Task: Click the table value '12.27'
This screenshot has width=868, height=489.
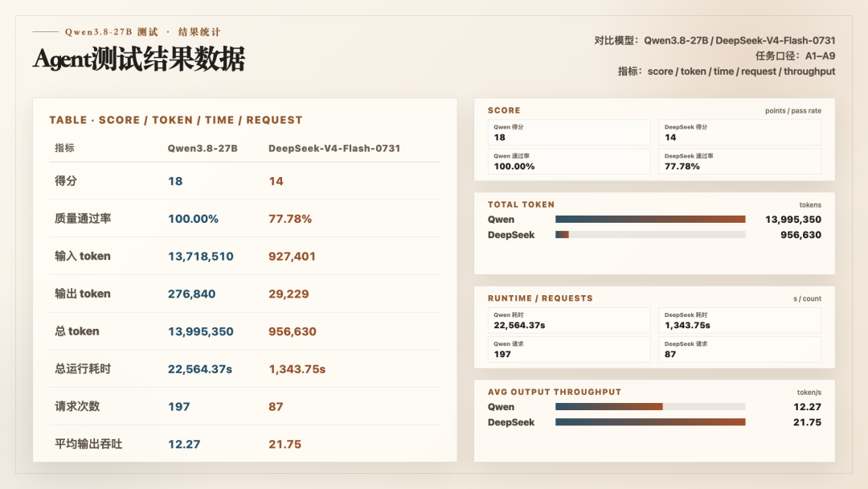Action: (184, 444)
